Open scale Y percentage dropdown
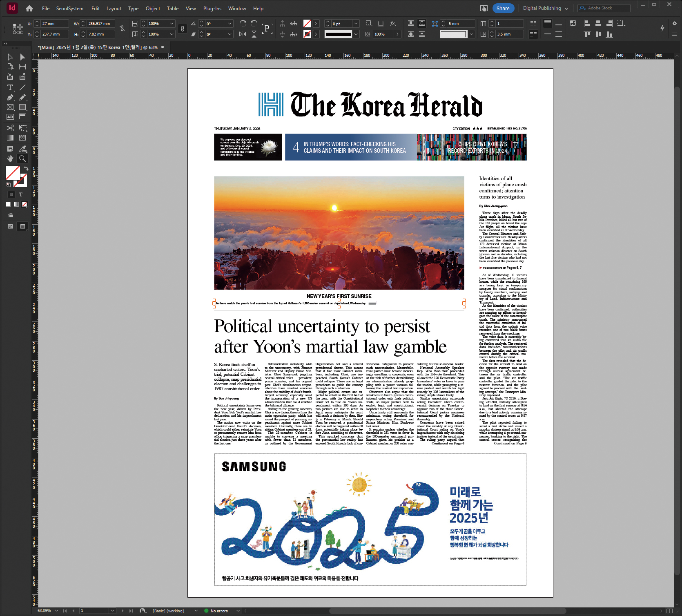Image resolution: width=682 pixels, height=616 pixels. (x=172, y=34)
